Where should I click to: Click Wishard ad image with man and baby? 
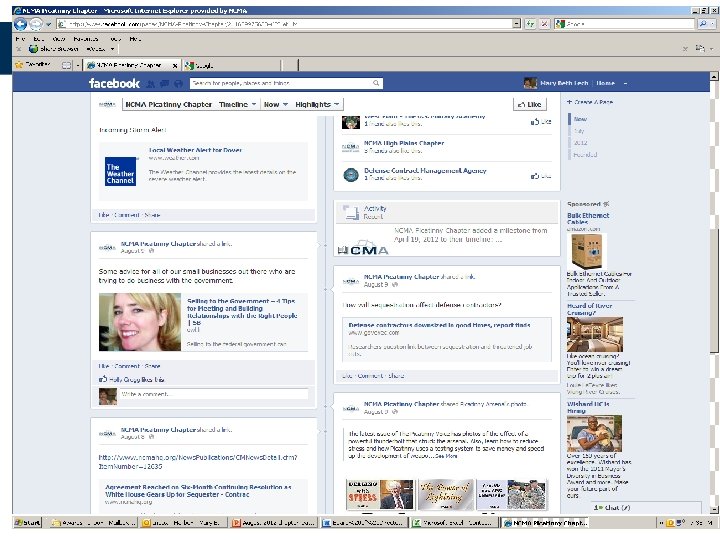pyautogui.click(x=595, y=433)
